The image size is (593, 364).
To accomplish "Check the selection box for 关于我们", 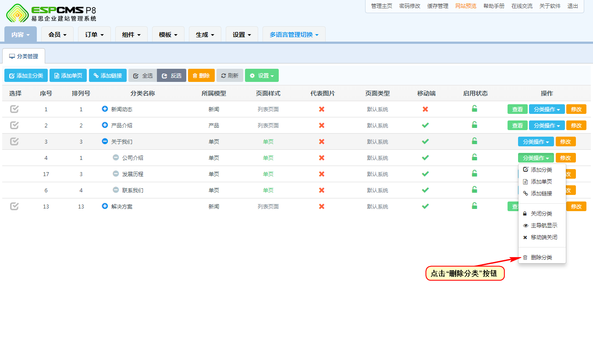I will tap(14, 141).
